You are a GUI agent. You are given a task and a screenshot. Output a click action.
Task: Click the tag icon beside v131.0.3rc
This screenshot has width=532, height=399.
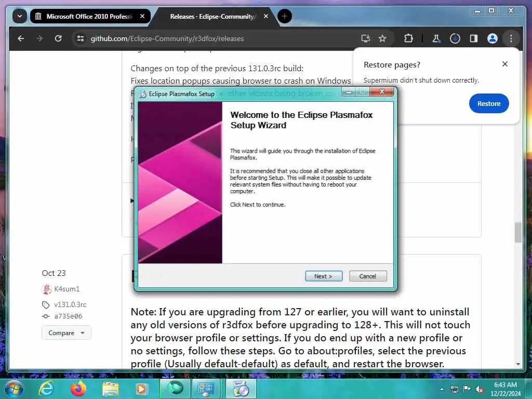(46, 305)
